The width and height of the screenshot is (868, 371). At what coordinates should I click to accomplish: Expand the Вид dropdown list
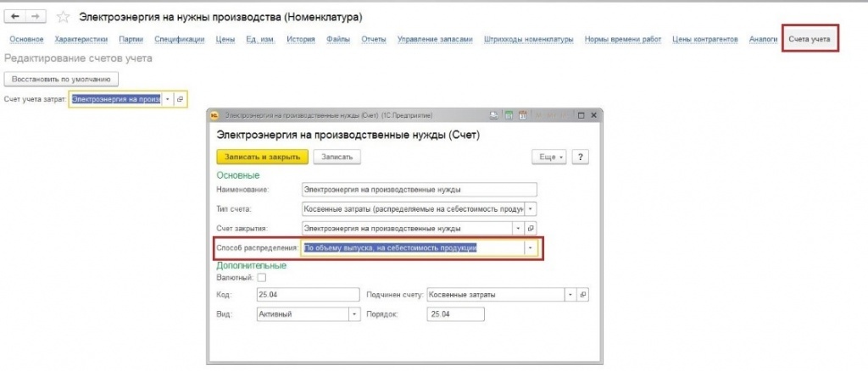(353, 314)
